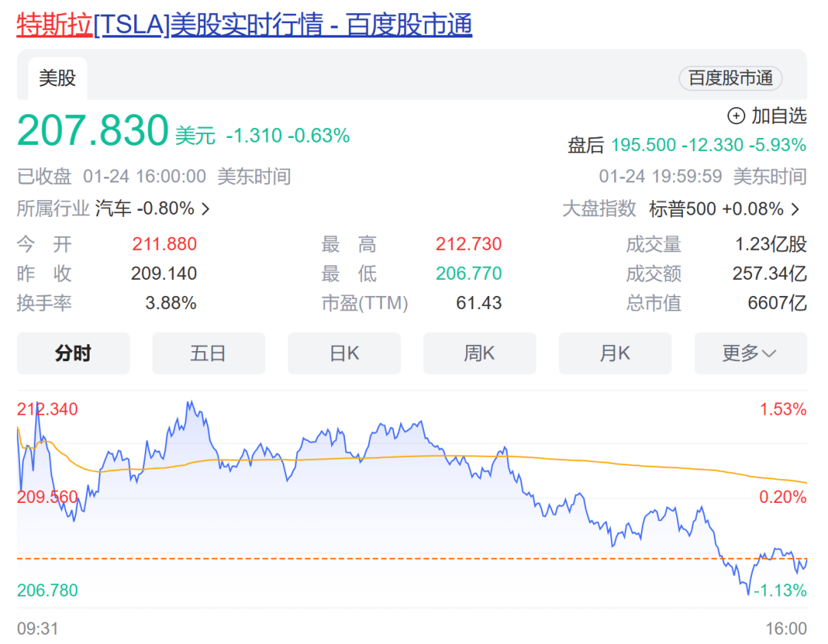This screenshot has height=644, width=828.
Task: Click the 总市值 value 6607亿
Action: (x=777, y=303)
